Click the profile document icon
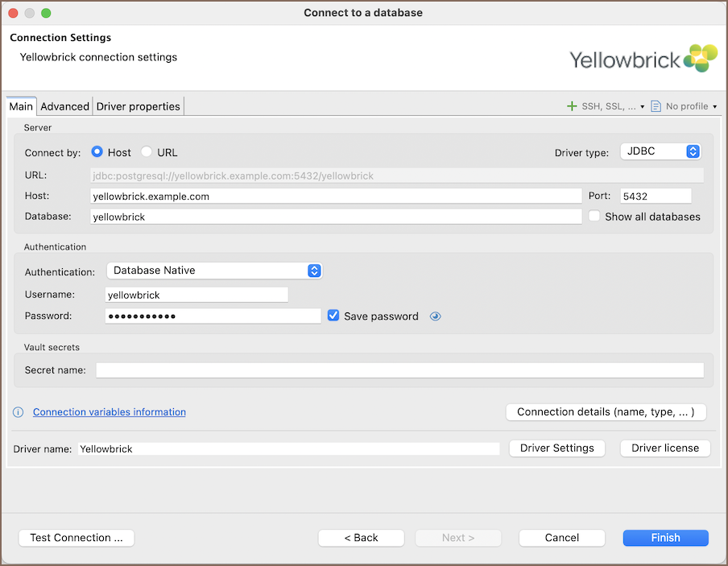 656,106
